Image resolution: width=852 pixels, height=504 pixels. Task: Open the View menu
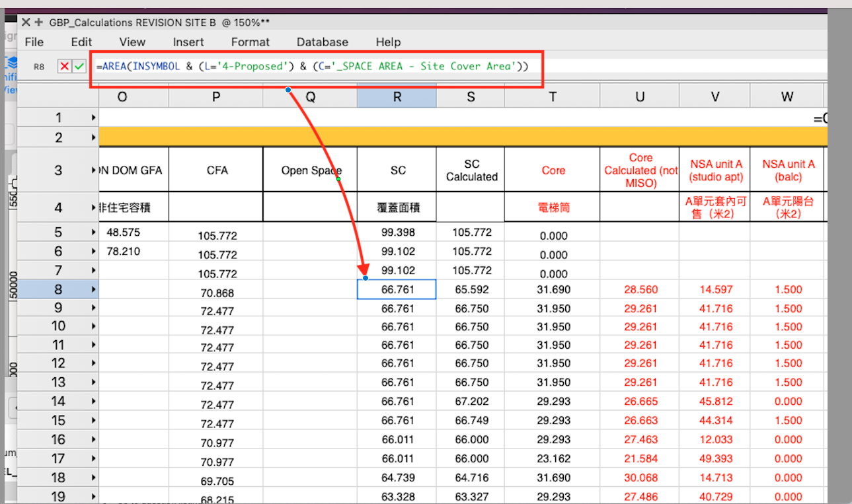[x=132, y=42]
